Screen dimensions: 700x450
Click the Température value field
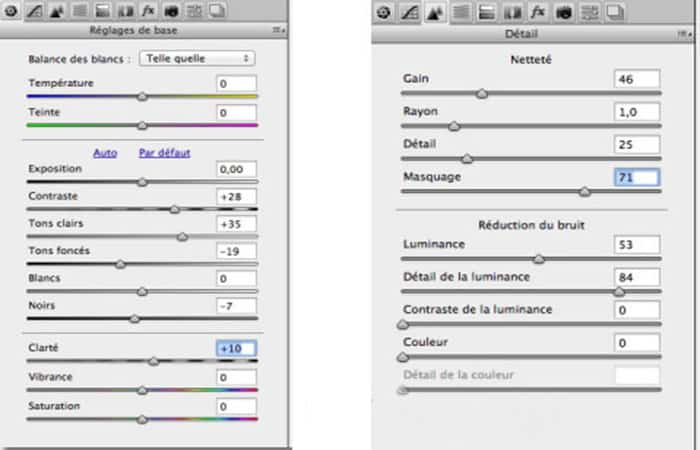point(236,83)
